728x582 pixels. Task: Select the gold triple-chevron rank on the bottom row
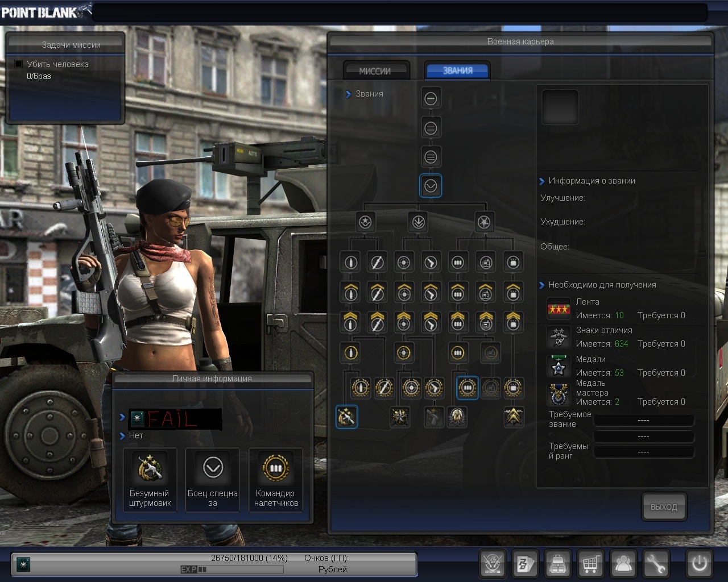coord(514,417)
